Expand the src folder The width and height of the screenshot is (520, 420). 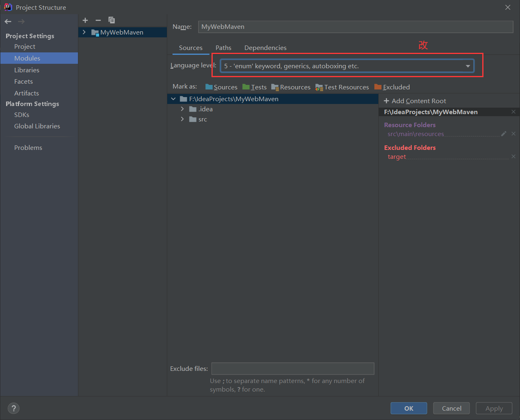[182, 119]
